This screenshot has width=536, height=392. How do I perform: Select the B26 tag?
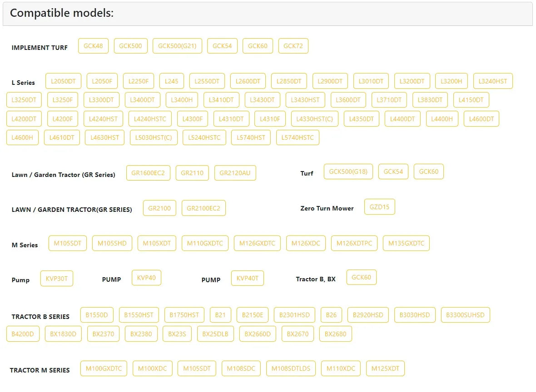[331, 315]
